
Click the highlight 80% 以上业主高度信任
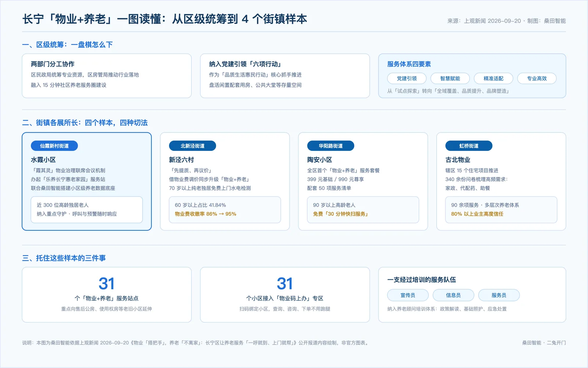[x=477, y=214]
